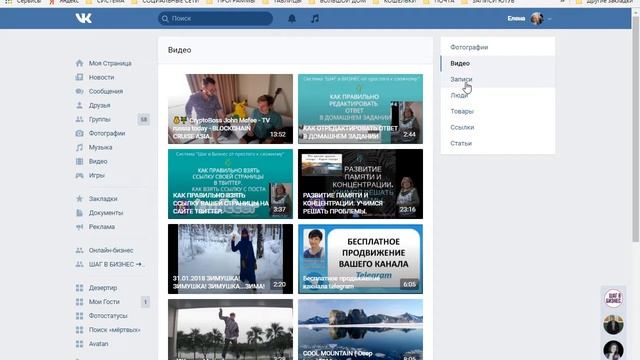Select Фотографии in the right filter menu
This screenshot has height=360, width=640.
498,47
